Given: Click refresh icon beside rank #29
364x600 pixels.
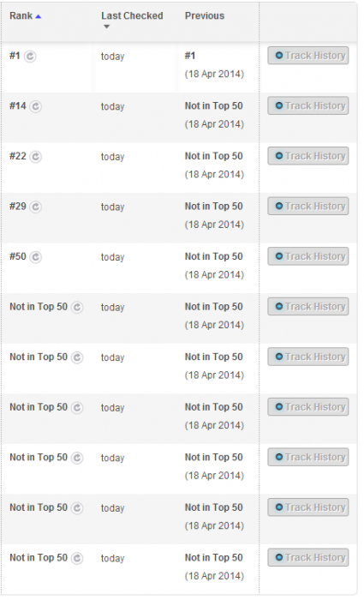Looking at the screenshot, I should [x=36, y=207].
